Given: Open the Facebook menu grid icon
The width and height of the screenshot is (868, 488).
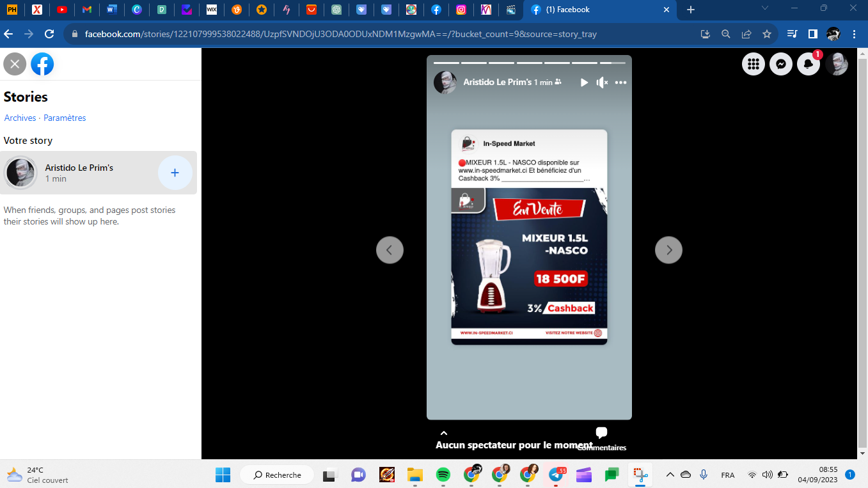Looking at the screenshot, I should (x=754, y=64).
